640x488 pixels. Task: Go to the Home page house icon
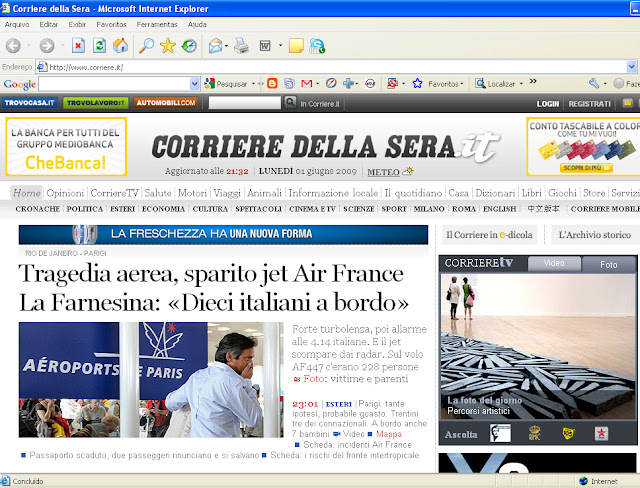tap(120, 45)
